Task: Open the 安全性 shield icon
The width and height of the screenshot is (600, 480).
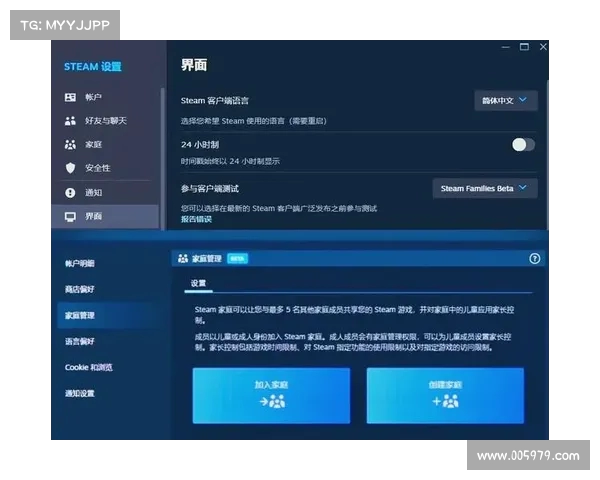Action: (x=70, y=168)
